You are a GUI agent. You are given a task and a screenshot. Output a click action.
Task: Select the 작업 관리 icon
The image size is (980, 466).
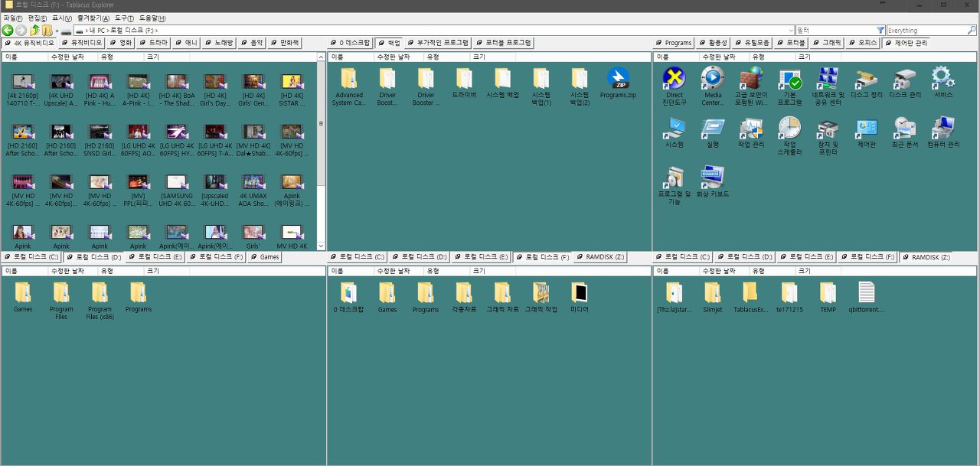pos(751,128)
